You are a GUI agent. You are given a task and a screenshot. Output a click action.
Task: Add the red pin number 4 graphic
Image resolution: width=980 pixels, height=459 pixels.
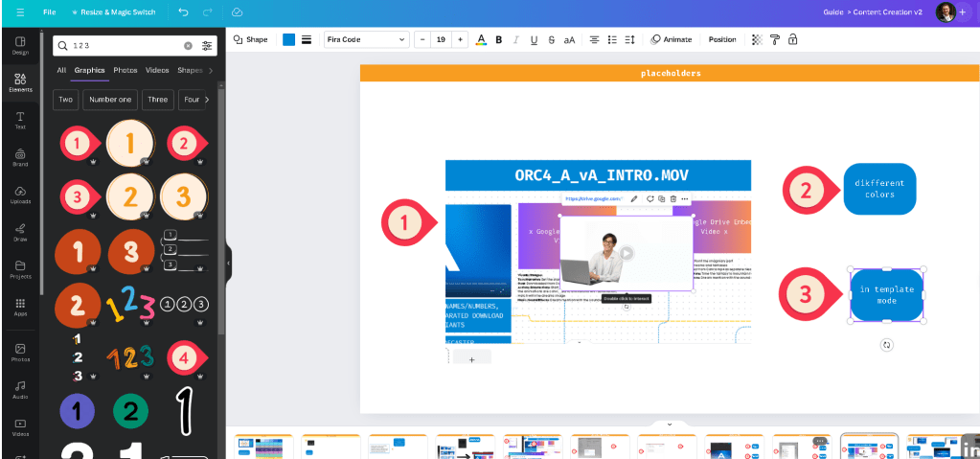click(186, 358)
